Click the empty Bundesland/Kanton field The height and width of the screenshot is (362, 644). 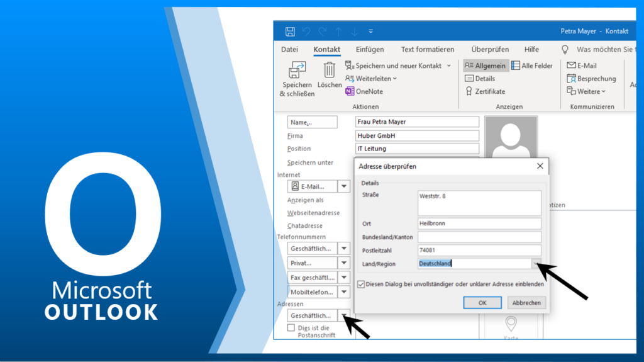[479, 237]
